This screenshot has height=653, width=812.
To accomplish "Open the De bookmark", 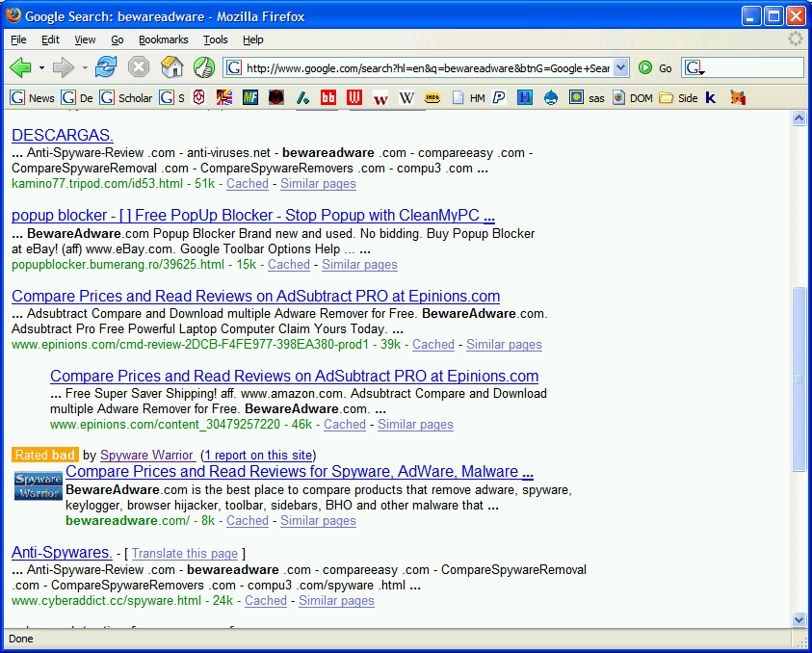I will click(x=77, y=97).
